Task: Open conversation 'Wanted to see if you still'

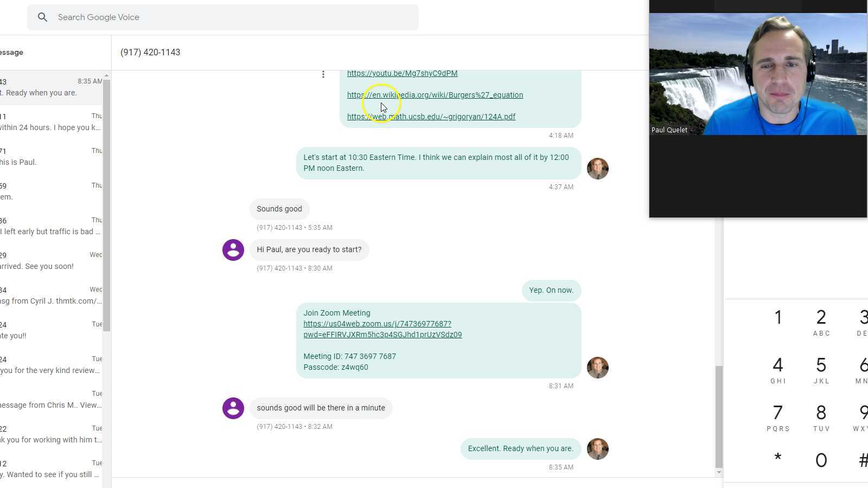Action: (x=51, y=469)
